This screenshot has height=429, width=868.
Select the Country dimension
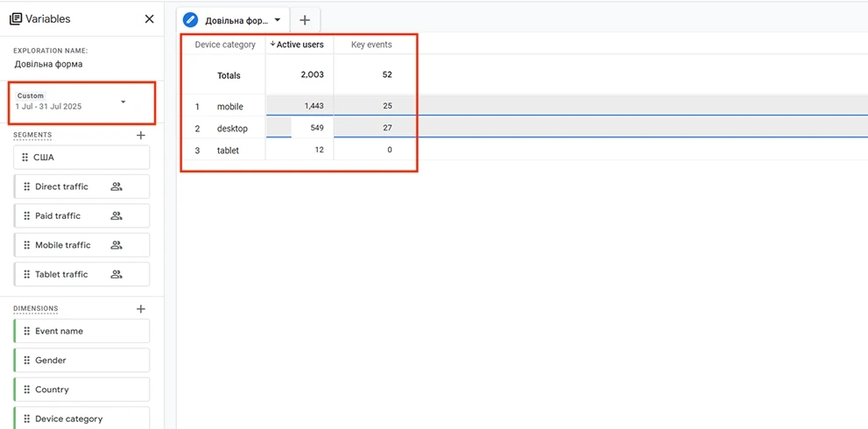(x=82, y=390)
